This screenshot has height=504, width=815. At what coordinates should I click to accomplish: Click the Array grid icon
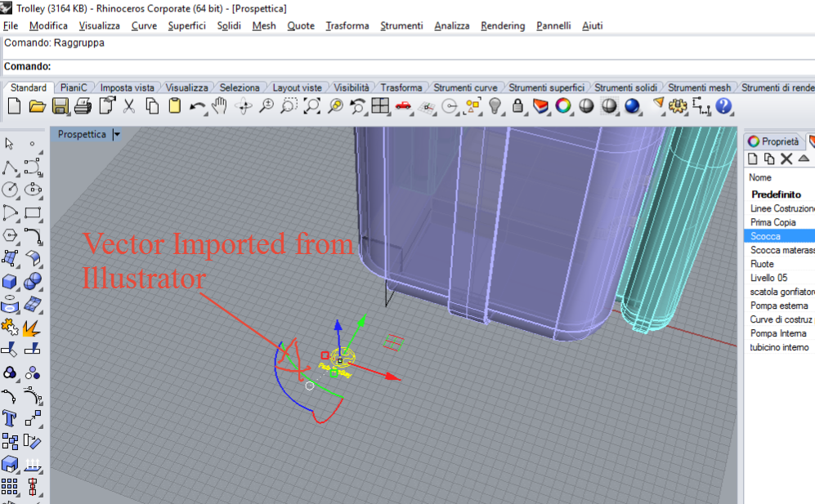(10, 487)
